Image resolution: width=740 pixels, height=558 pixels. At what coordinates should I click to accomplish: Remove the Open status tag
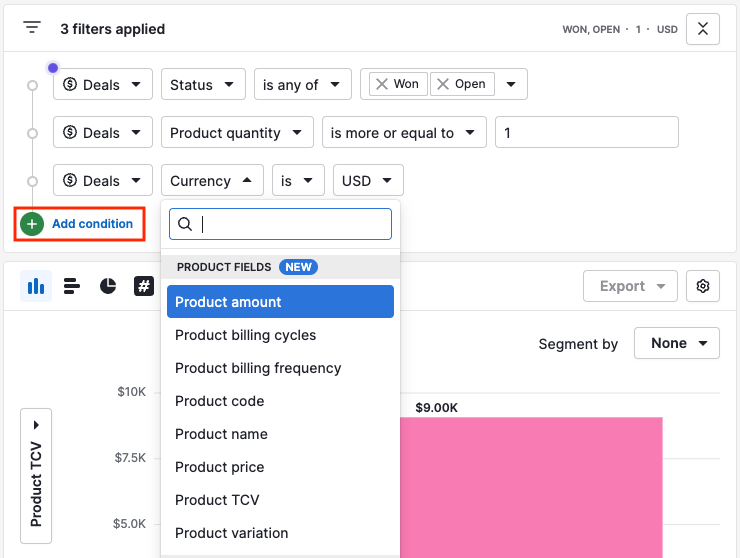443,84
